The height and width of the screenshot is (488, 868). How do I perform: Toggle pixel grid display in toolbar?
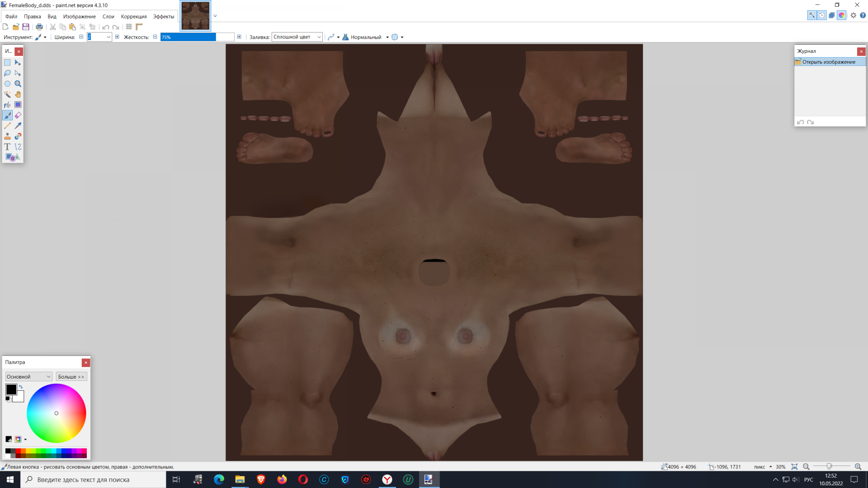click(129, 27)
